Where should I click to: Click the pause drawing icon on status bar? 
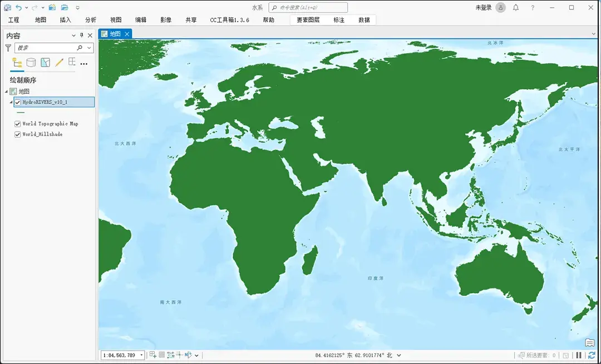point(579,355)
